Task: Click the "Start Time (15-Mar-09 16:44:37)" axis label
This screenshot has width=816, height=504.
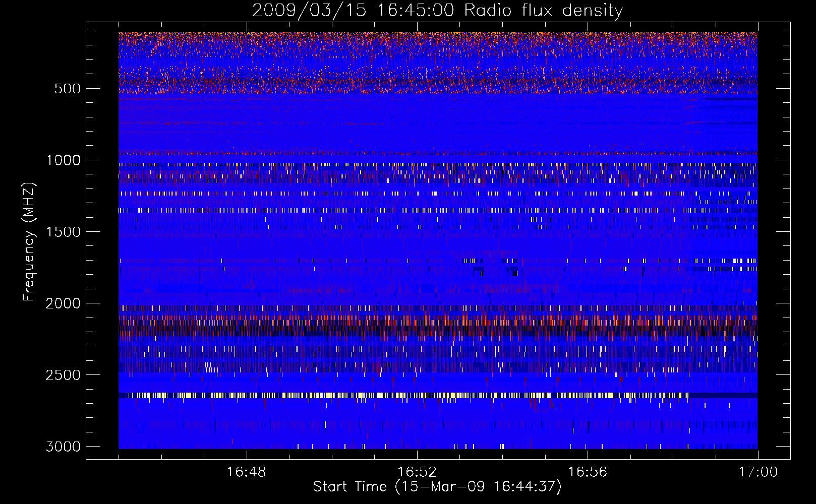Action: (437, 487)
